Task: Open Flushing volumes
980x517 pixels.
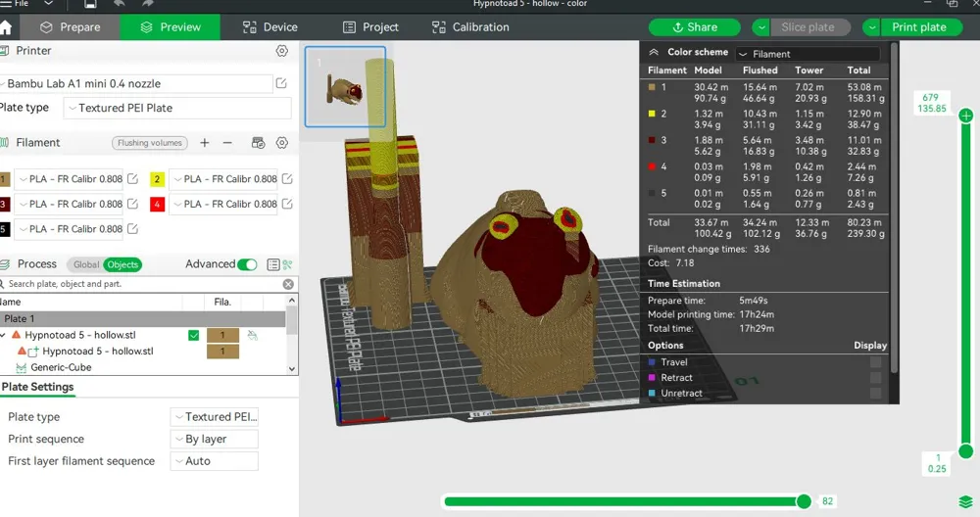Action: click(150, 143)
